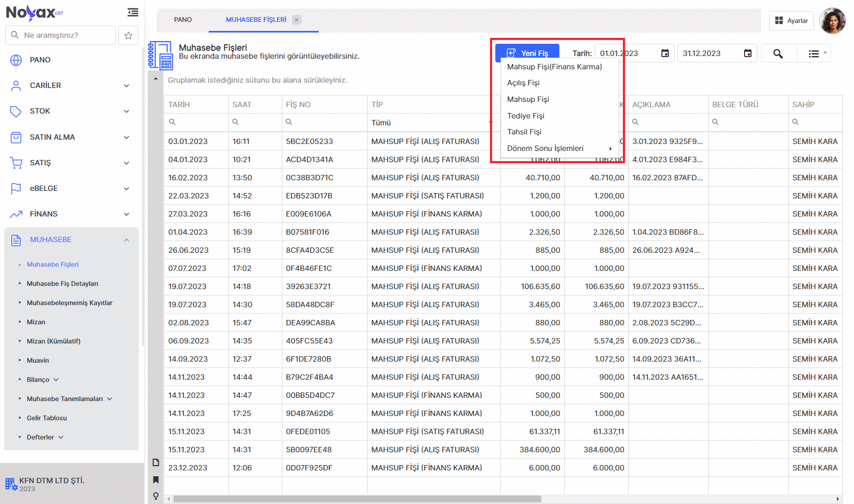The width and height of the screenshot is (854, 504).
Task: Collapse the sidebar with the menu toggle icon
Action: 133,12
